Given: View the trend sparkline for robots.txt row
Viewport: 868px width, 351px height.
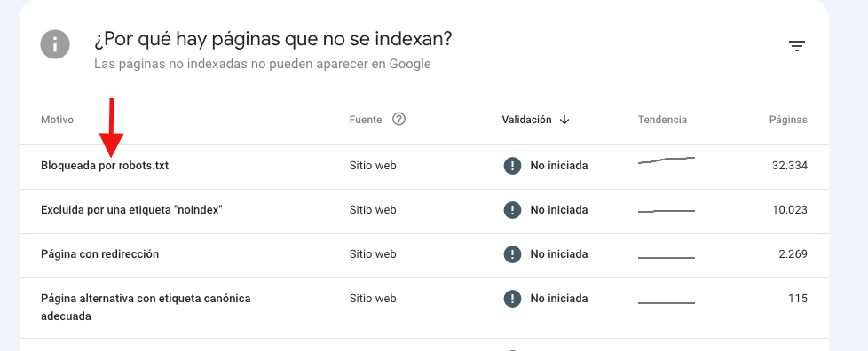Looking at the screenshot, I should (x=667, y=160).
